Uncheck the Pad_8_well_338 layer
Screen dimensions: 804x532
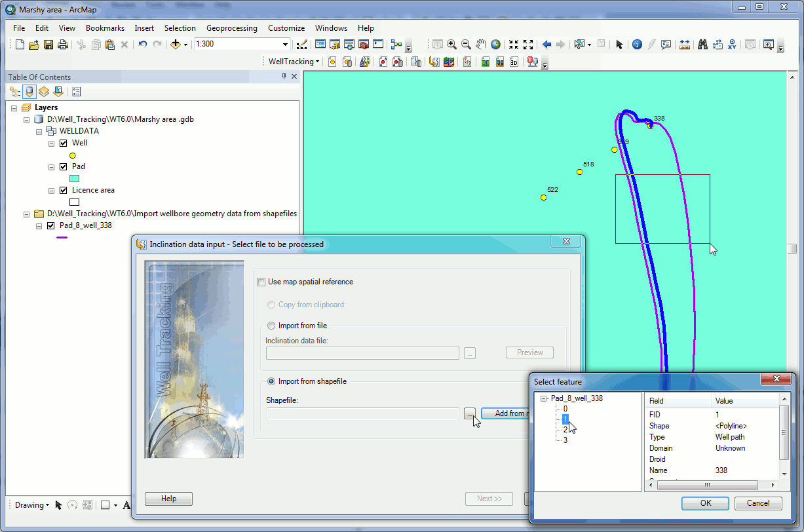(51, 225)
